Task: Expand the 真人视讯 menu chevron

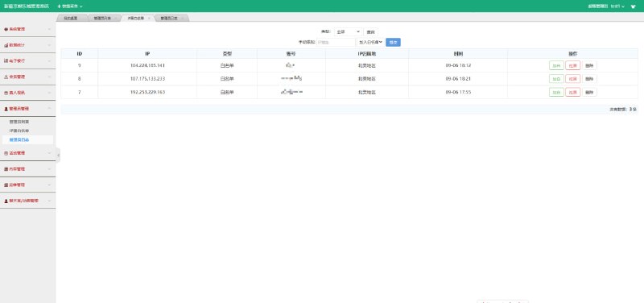Action: click(x=49, y=93)
